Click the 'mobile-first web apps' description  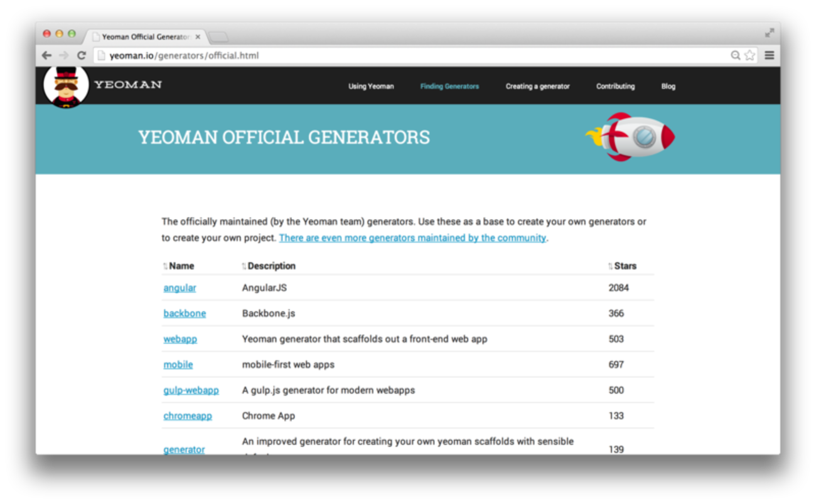pos(288,365)
